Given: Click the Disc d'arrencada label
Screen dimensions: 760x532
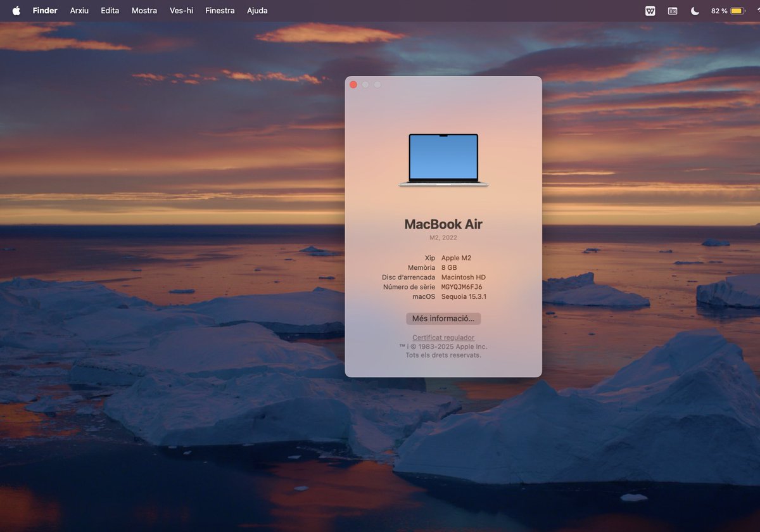Looking at the screenshot, I should [408, 277].
